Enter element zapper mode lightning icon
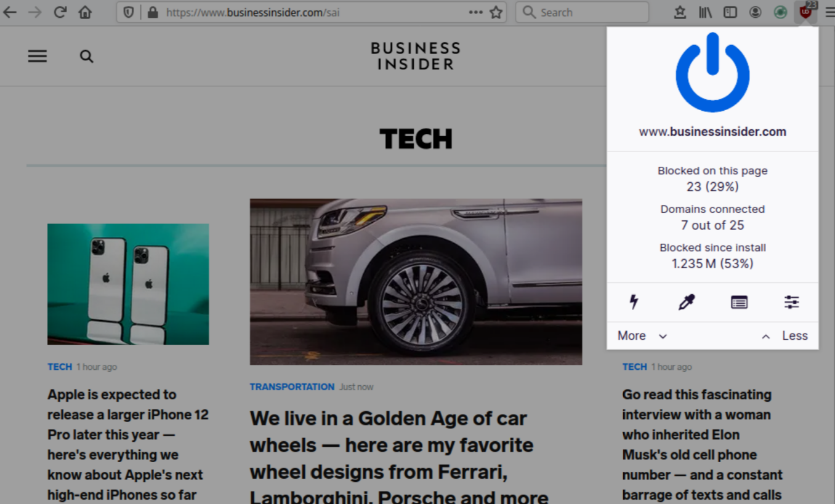 click(634, 302)
